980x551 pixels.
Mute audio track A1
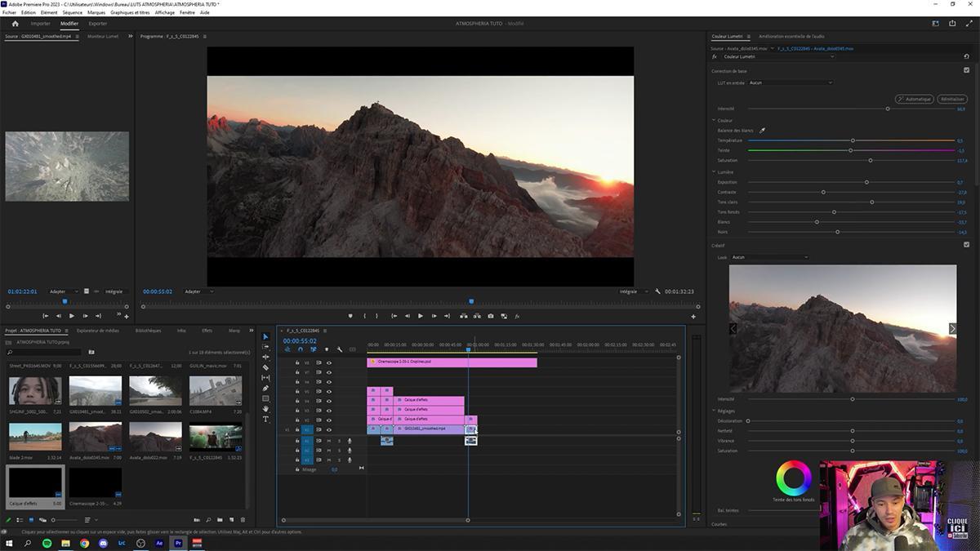[329, 441]
